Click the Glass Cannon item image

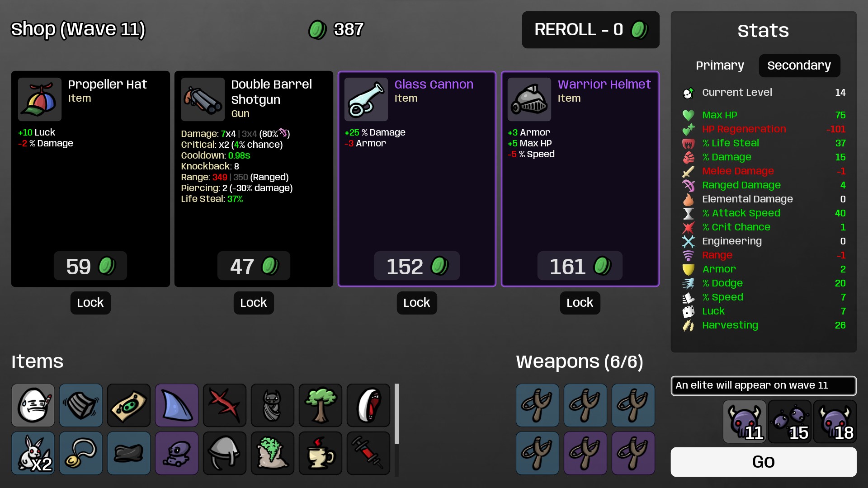[x=366, y=99]
